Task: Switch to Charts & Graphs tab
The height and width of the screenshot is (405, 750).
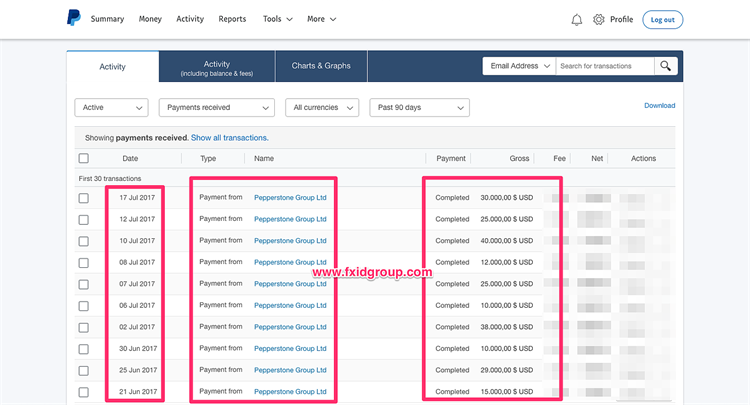Action: [321, 66]
